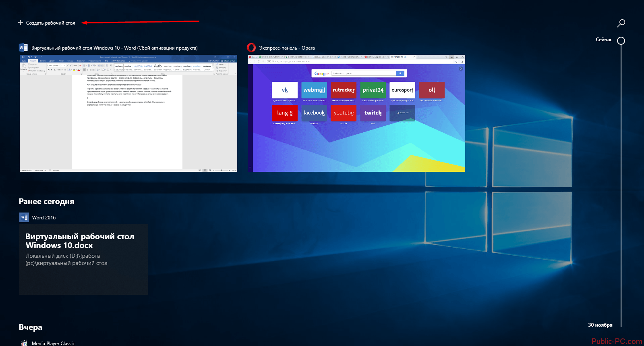Select the vk speed dial tile
Viewport: 644px width, 346px height.
point(285,90)
